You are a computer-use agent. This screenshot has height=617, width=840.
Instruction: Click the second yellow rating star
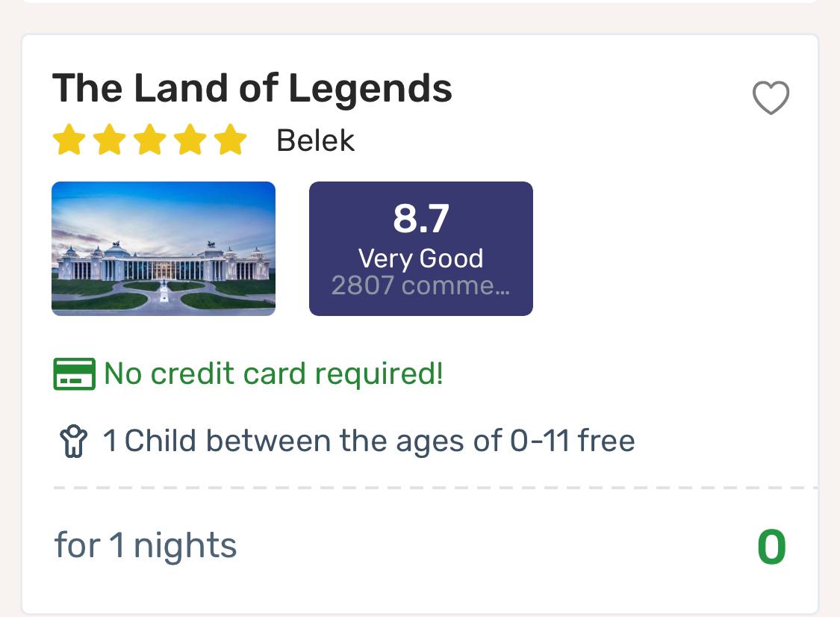(x=109, y=140)
